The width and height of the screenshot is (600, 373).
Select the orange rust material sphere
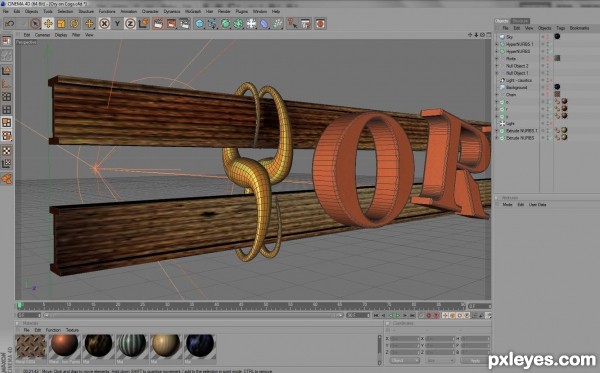[64, 345]
